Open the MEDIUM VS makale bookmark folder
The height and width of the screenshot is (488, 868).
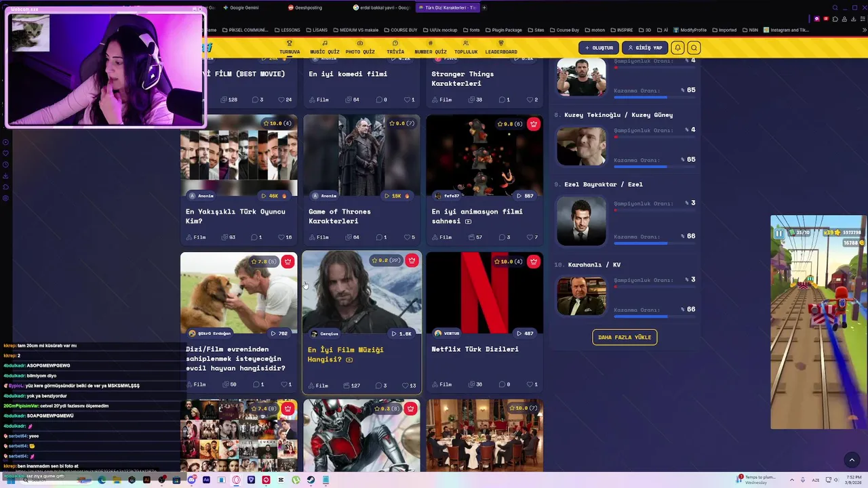[x=355, y=30]
